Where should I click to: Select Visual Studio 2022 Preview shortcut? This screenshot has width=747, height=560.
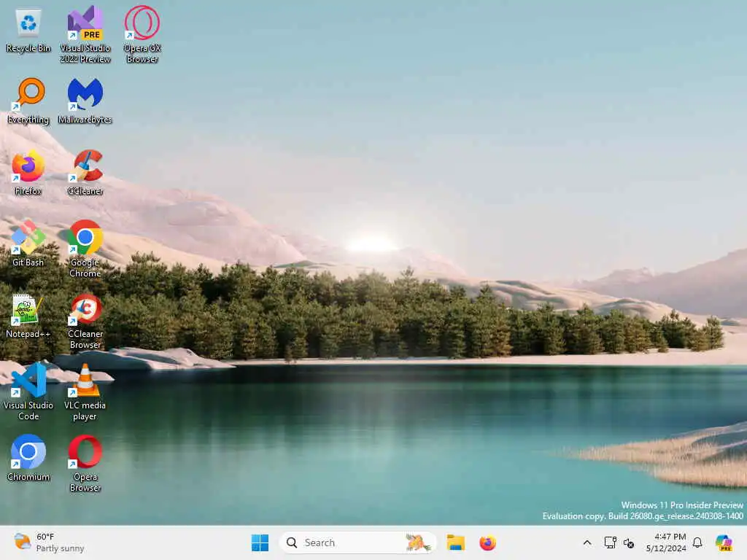click(x=85, y=34)
